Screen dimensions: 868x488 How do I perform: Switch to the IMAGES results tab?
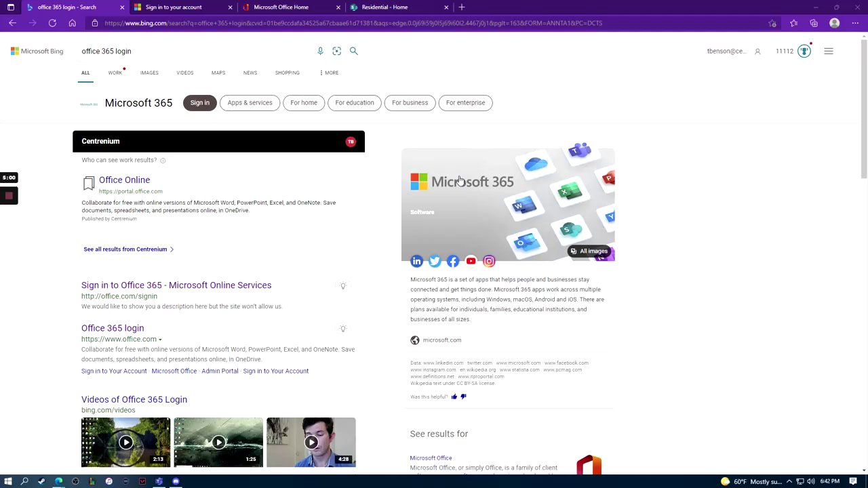(149, 73)
